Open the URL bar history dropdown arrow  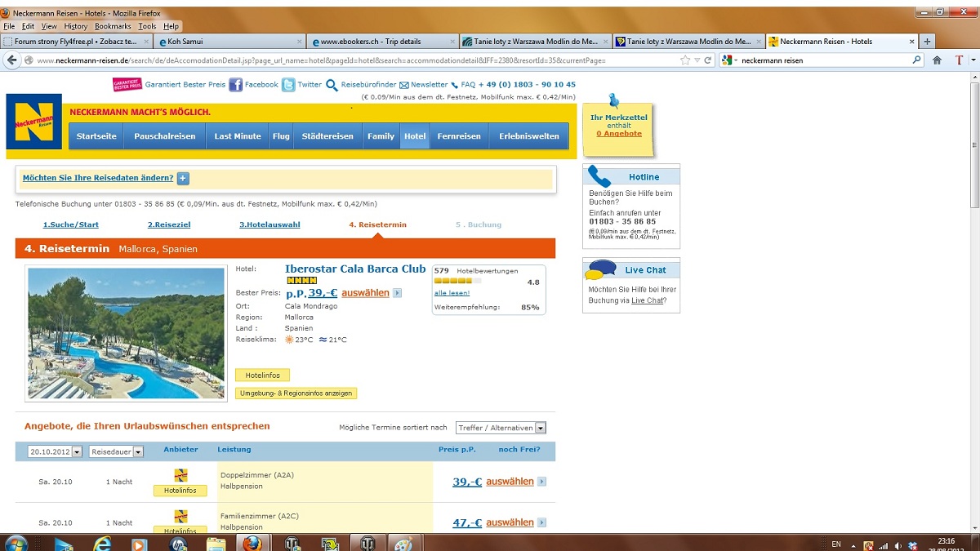coord(697,60)
